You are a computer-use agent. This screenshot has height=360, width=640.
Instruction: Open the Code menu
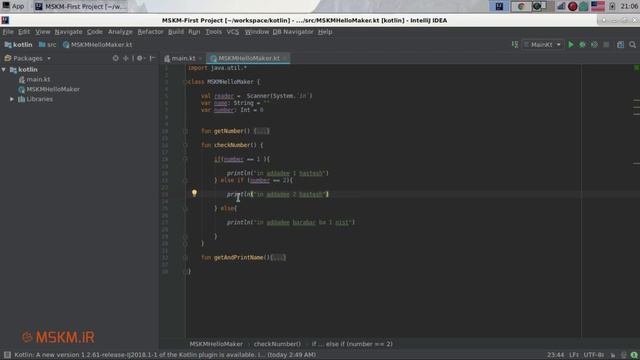tap(95, 32)
